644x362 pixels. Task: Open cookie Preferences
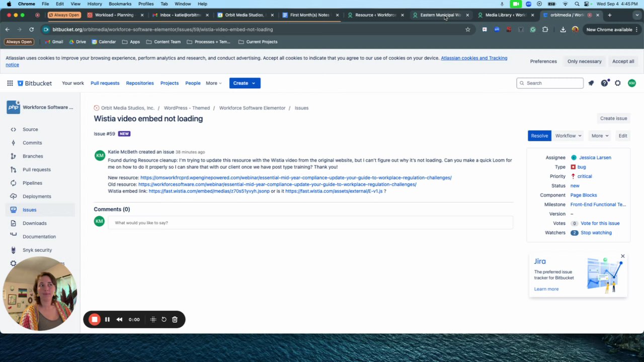coord(543,61)
